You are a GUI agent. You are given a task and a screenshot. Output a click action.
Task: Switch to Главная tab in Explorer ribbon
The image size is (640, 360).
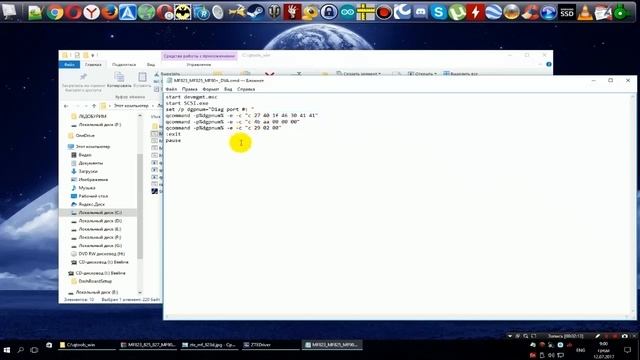click(93, 64)
